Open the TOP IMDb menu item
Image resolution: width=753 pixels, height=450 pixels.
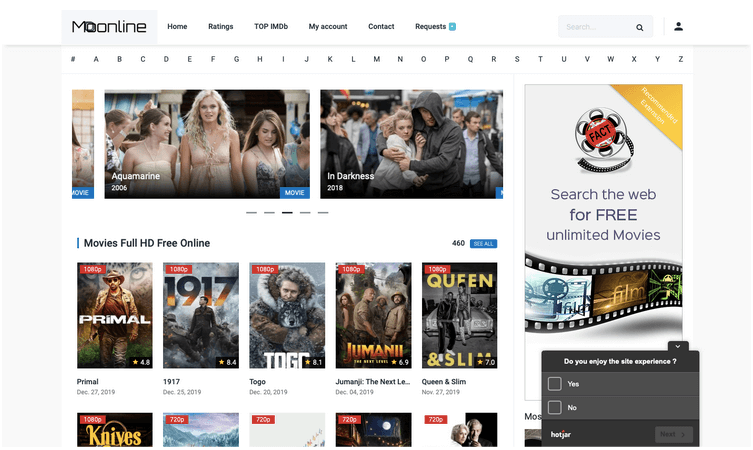271,26
